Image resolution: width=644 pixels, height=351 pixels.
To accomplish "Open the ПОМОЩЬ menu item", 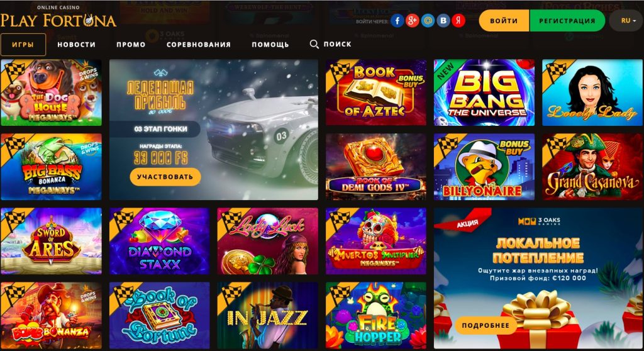I will click(270, 45).
